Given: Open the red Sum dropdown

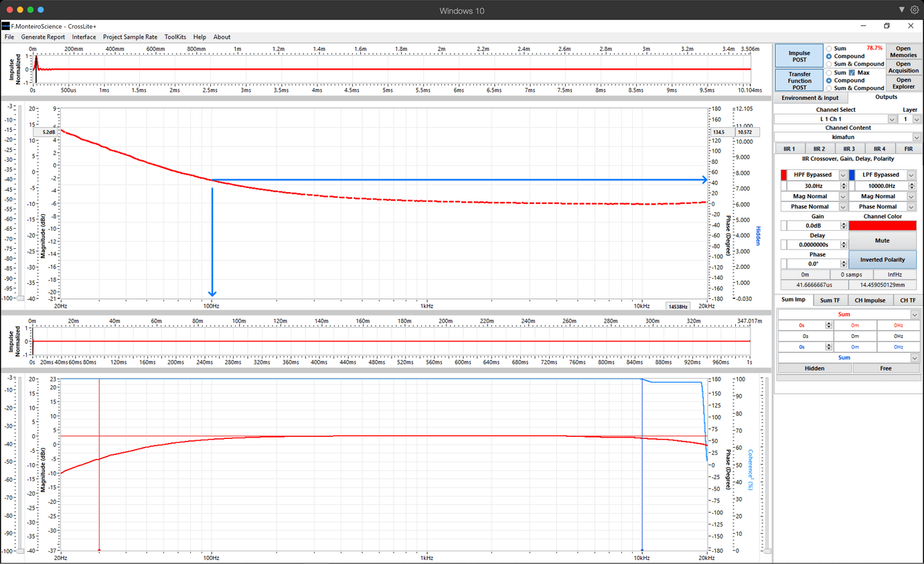Looking at the screenshot, I should click(915, 314).
